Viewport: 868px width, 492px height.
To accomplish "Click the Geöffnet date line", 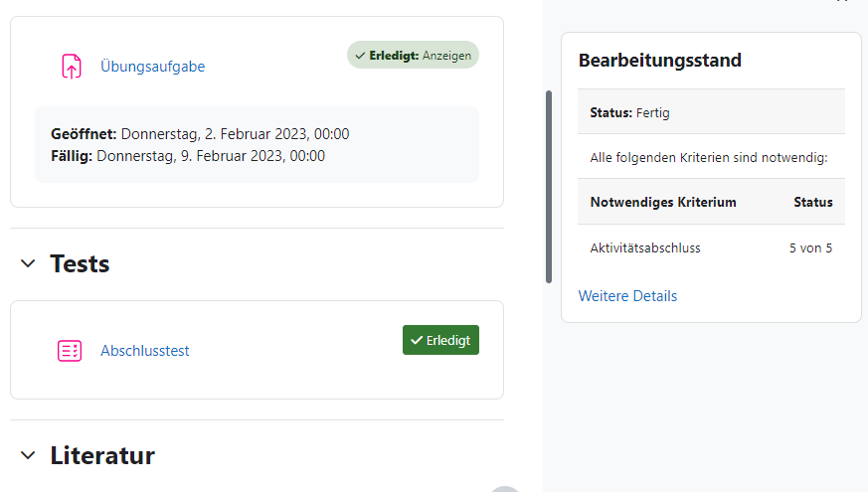I will point(200,134).
